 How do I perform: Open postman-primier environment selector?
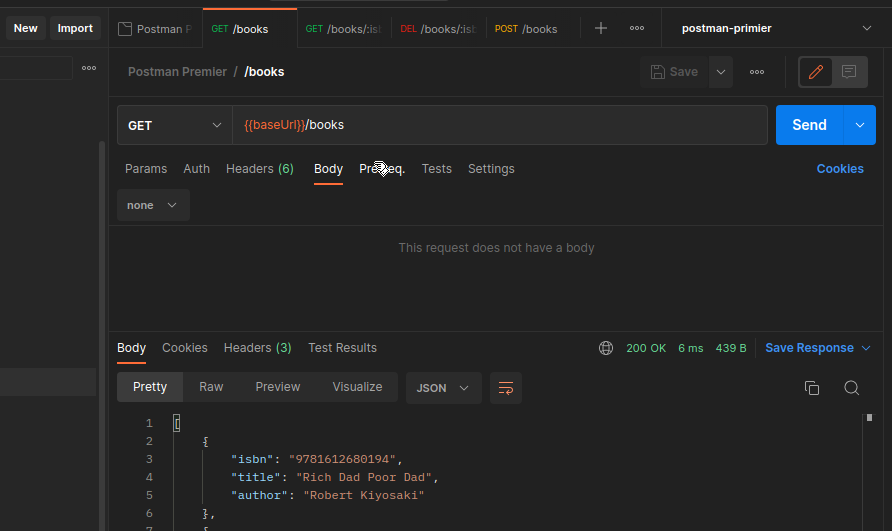click(777, 28)
